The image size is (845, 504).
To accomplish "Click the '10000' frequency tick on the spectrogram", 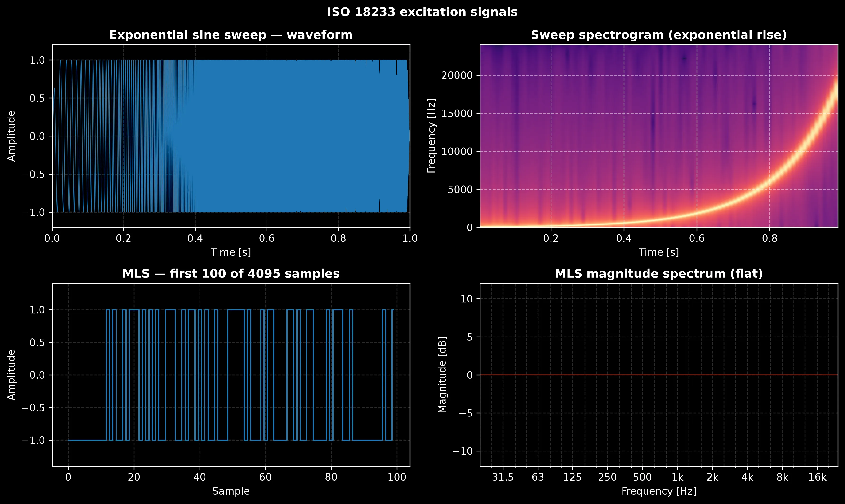I will 457,151.
